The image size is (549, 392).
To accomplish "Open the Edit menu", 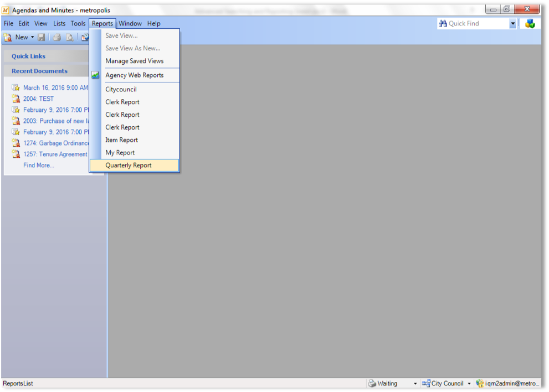I will click(24, 23).
